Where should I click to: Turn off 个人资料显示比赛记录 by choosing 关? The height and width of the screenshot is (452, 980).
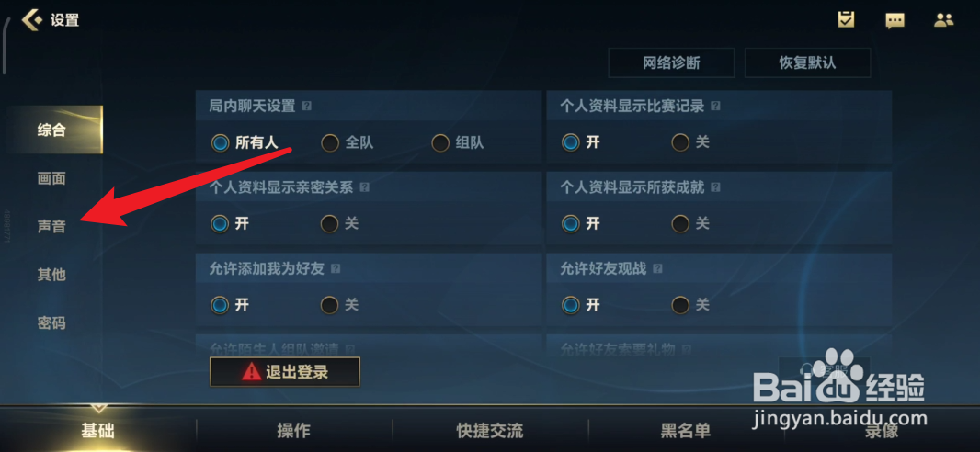pos(690,143)
